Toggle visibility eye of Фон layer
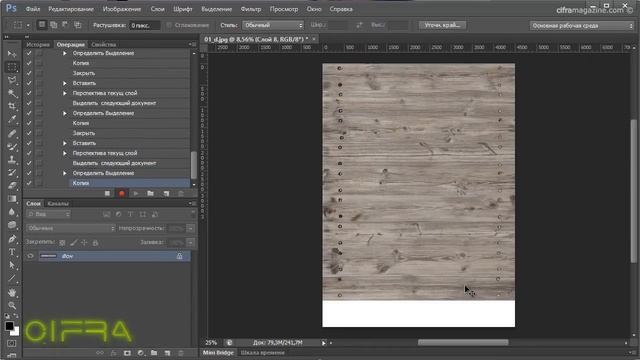Screen dimensions: 640x360 tap(30, 256)
